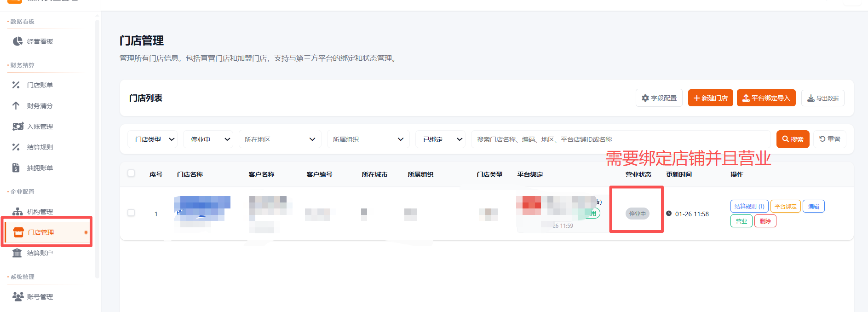Focus the store name search input

tap(621, 139)
